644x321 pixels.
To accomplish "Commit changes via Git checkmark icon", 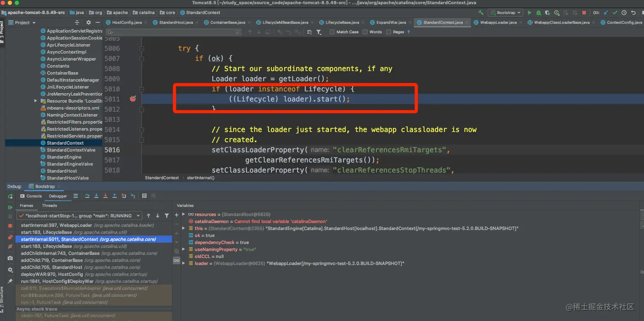I will (615, 13).
